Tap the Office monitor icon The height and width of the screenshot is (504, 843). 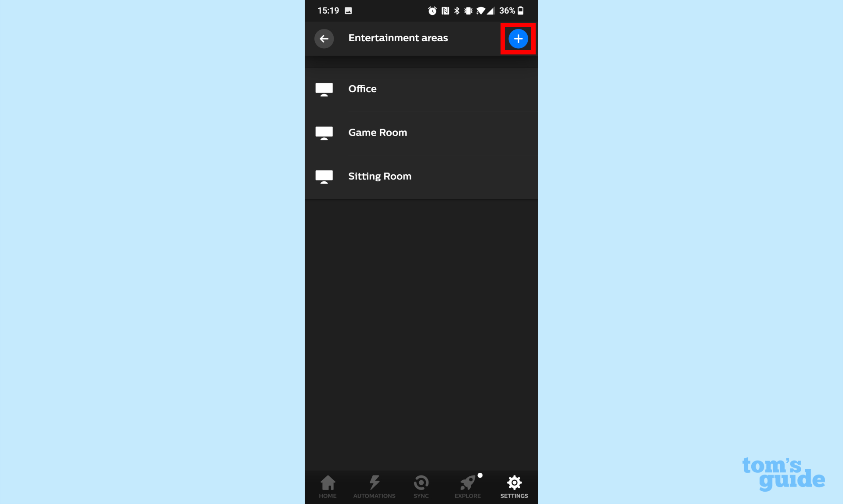click(324, 89)
